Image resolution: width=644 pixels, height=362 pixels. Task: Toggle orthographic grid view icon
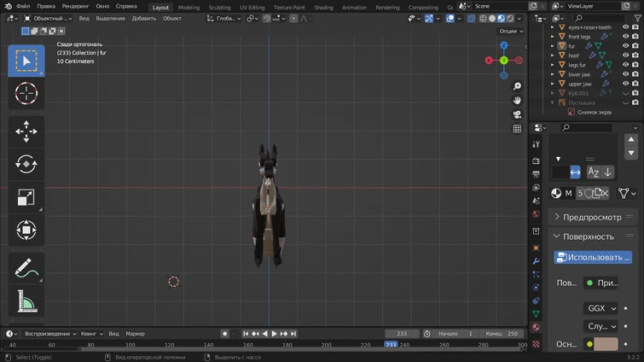[x=517, y=129]
